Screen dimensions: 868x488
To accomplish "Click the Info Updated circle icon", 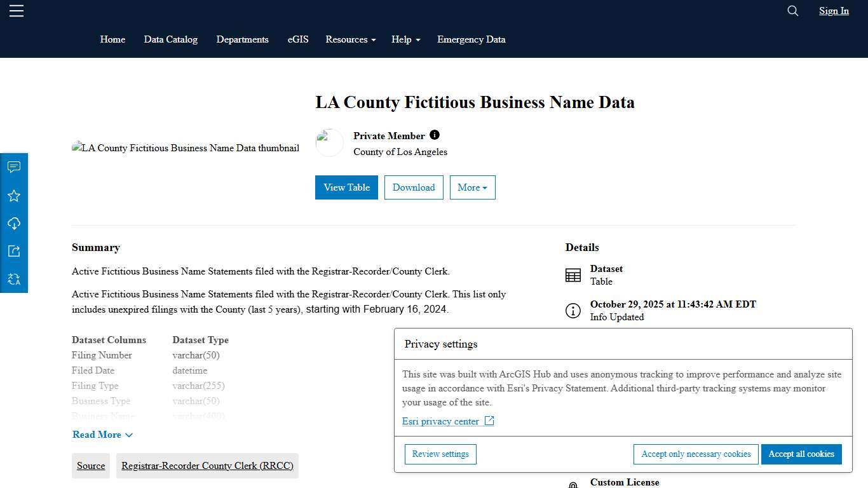I will [573, 311].
